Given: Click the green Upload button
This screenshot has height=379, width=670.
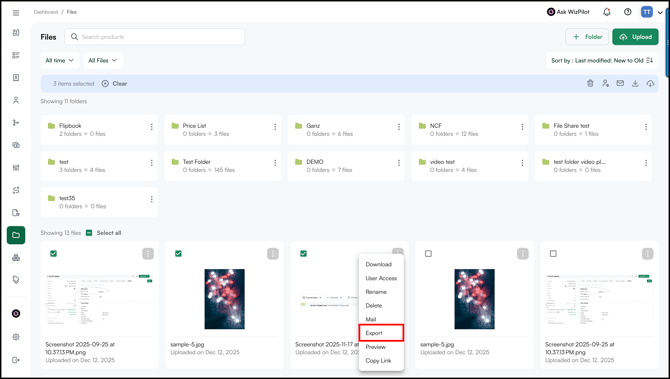Looking at the screenshot, I should [635, 37].
